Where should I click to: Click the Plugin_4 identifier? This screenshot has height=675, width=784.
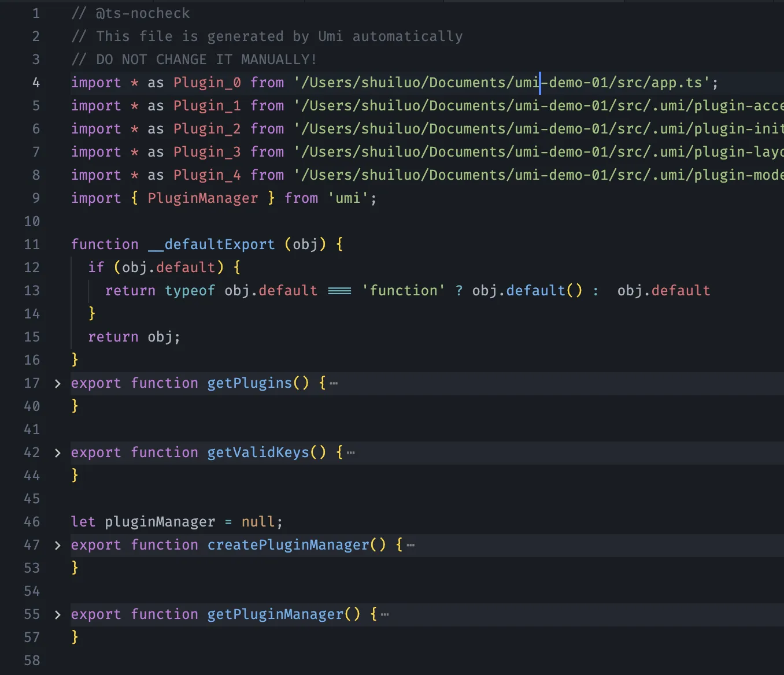[x=207, y=175]
